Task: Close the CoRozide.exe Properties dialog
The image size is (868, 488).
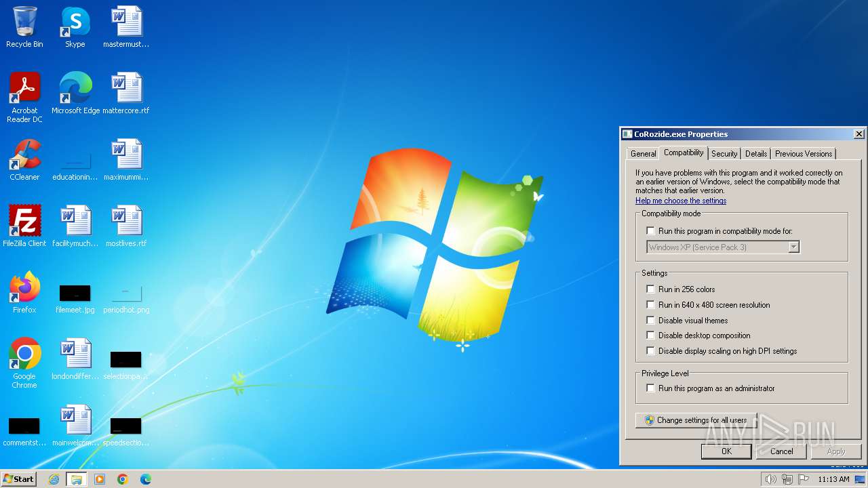Action: point(859,134)
